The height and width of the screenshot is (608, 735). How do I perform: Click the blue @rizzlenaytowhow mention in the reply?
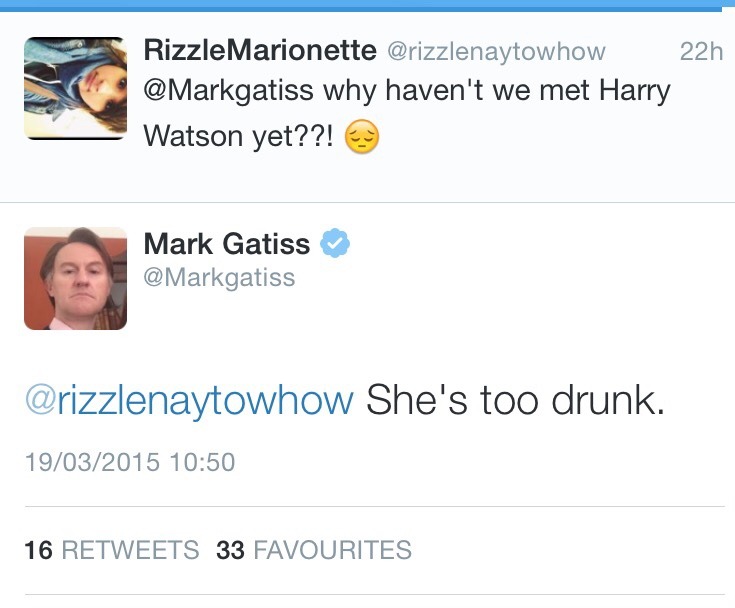coord(189,401)
